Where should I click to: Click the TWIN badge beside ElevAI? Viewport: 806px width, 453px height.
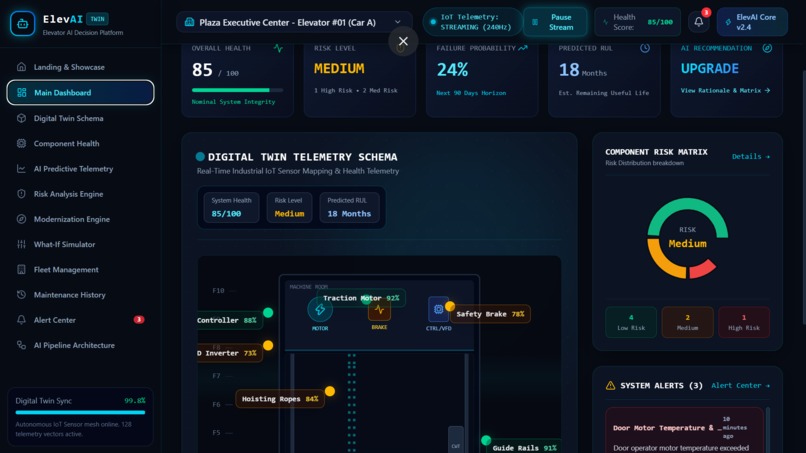click(x=97, y=19)
